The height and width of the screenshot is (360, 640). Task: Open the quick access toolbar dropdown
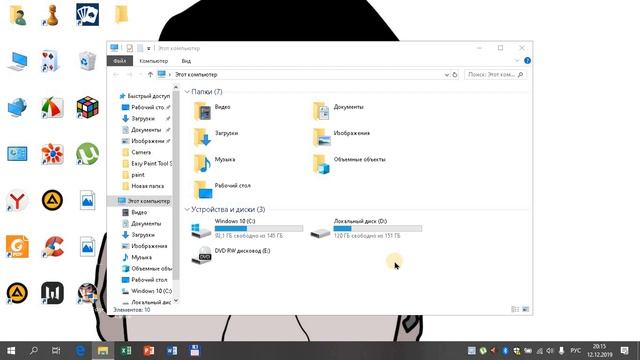(149, 49)
